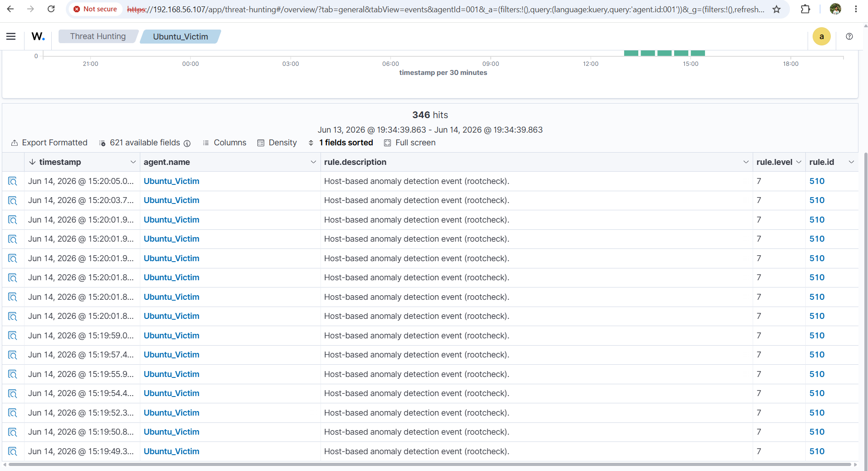Open rule 510 link in 15:19:49.3 row
The image size is (868, 471).
pyautogui.click(x=817, y=451)
